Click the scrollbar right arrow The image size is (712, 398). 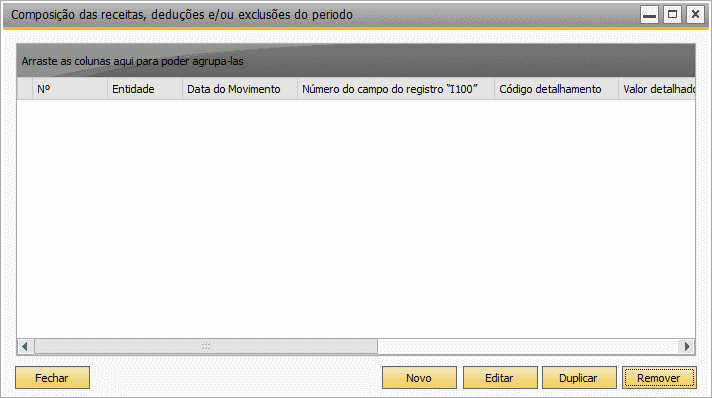point(687,346)
